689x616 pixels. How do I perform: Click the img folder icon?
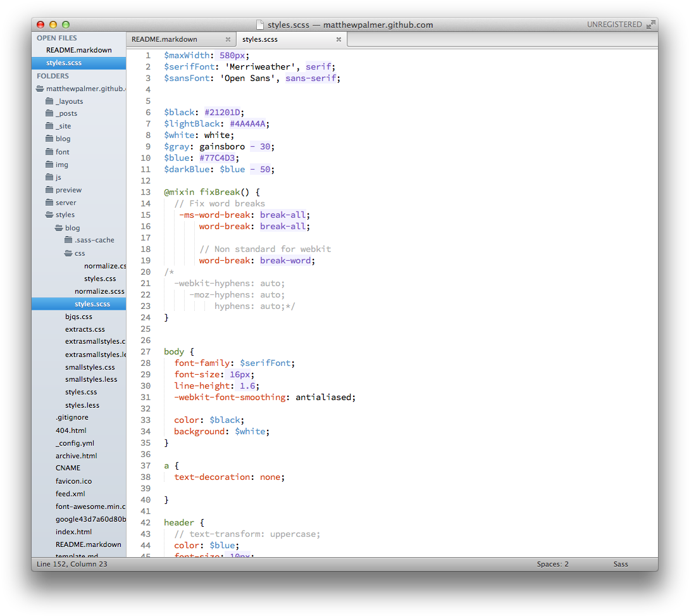coord(50,164)
